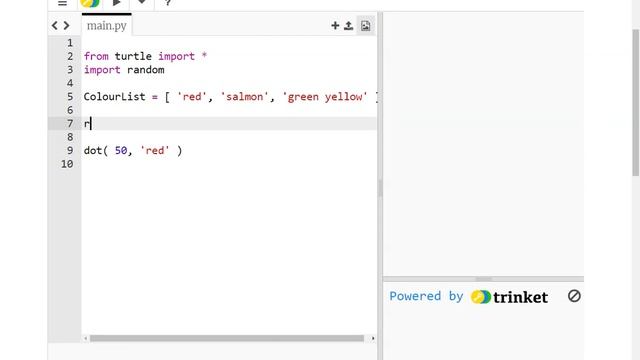Open the hamburger menu at top left
640x360 pixels.
point(62,3)
